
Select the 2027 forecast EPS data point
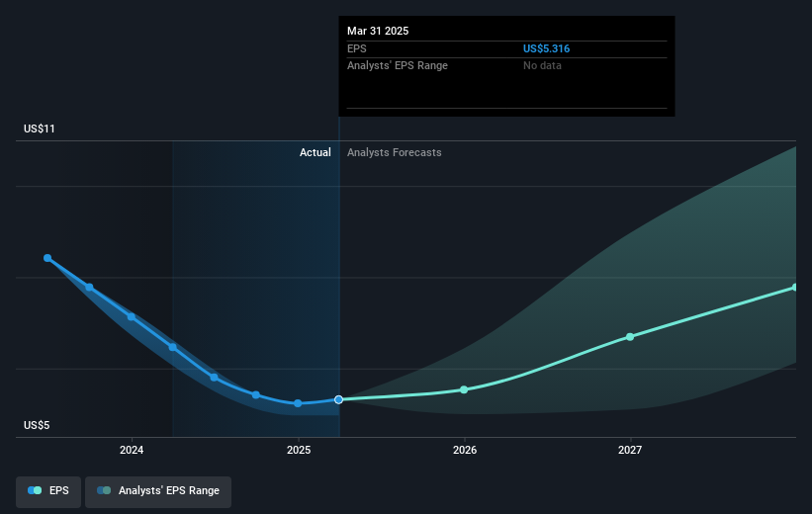click(630, 337)
